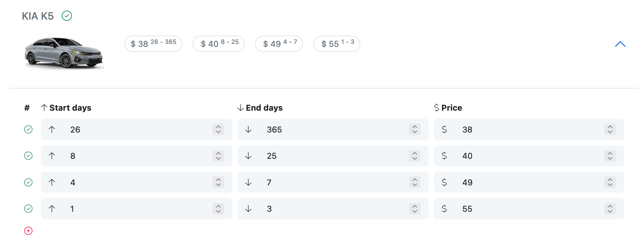Click the stepper arrows on price 38
Screen dimensions: 644x247
[610, 130]
